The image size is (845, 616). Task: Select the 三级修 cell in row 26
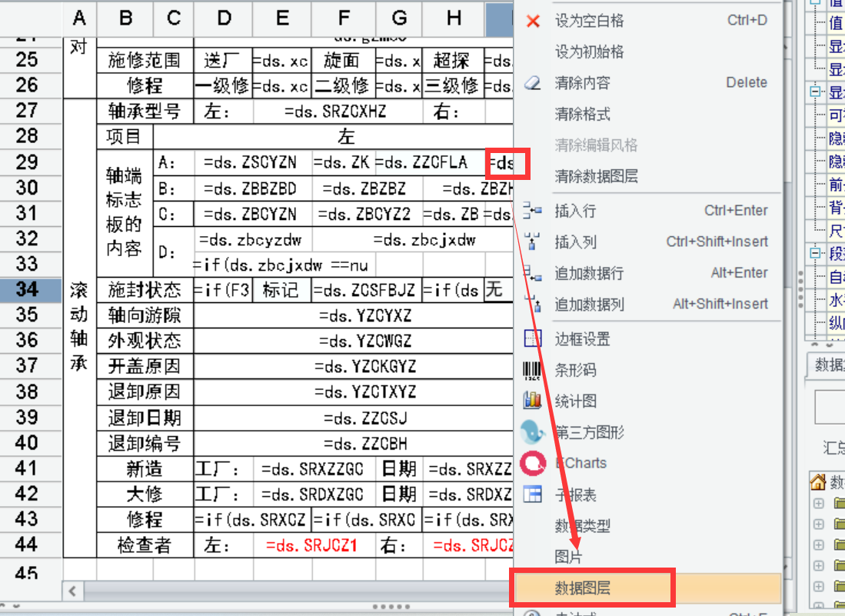(x=454, y=85)
